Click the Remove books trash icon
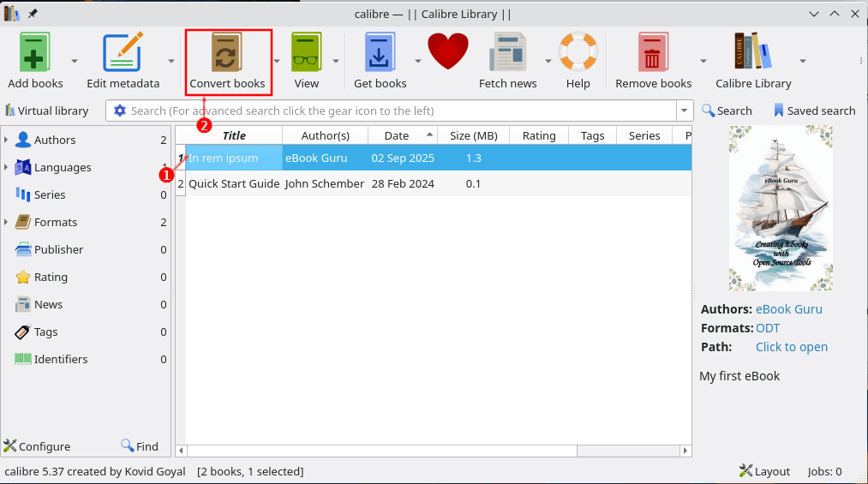868x484 pixels. tap(653, 53)
